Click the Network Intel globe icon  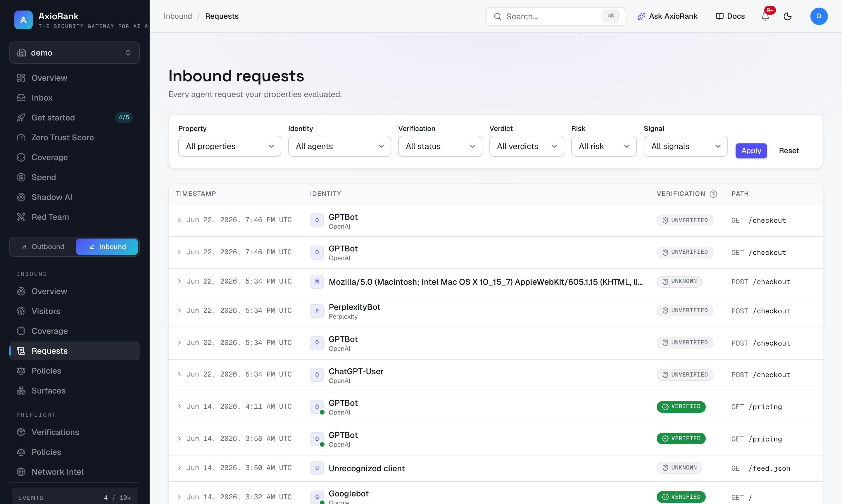pyautogui.click(x=21, y=472)
